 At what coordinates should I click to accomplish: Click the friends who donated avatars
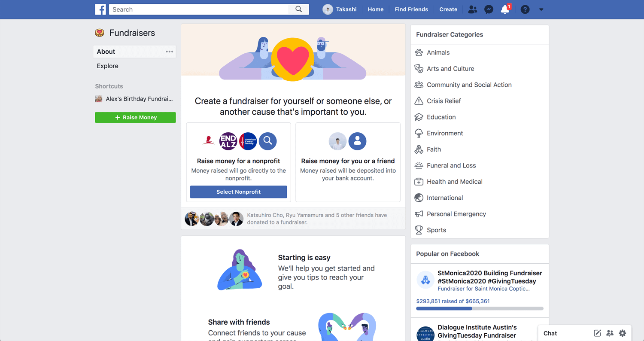[x=214, y=219]
